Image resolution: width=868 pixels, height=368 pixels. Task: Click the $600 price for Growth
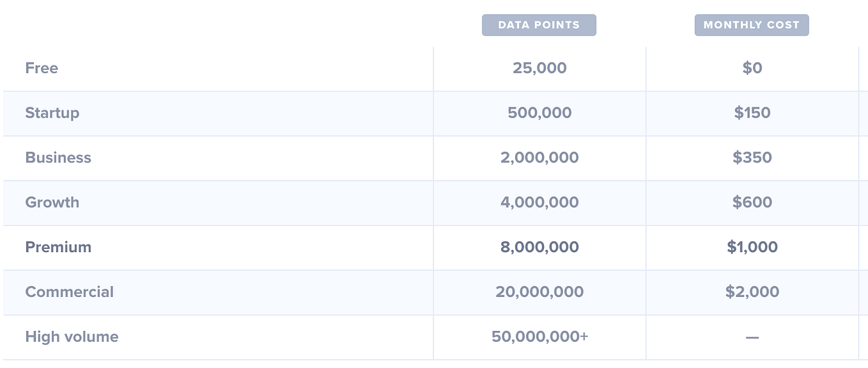[752, 202]
